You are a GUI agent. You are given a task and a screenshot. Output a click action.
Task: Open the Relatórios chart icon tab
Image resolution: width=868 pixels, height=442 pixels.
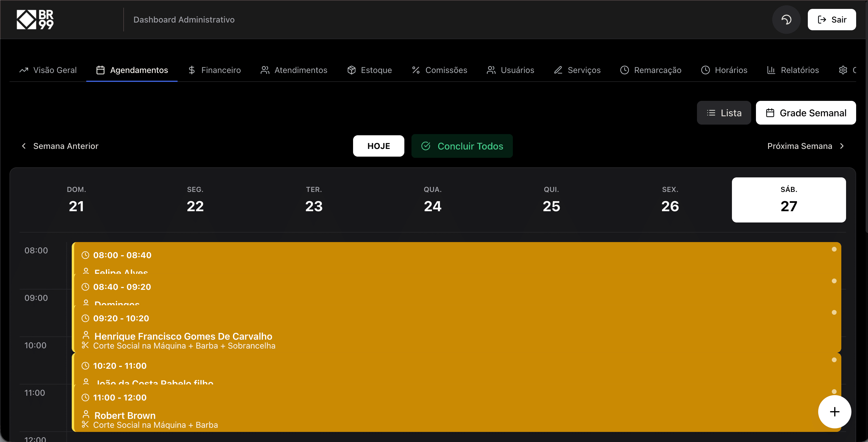(793, 70)
